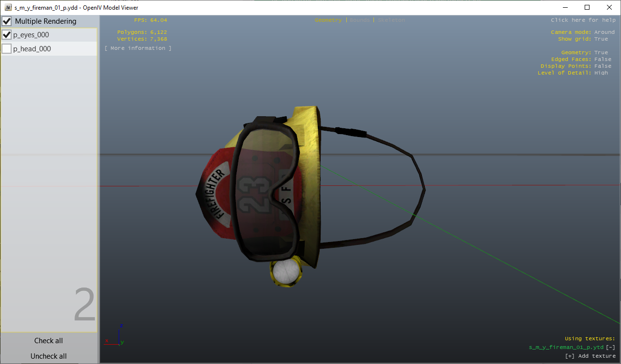The height and width of the screenshot is (364, 621).
Task: Uncheck the p_eyes_000 checkbox
Action: click(7, 35)
